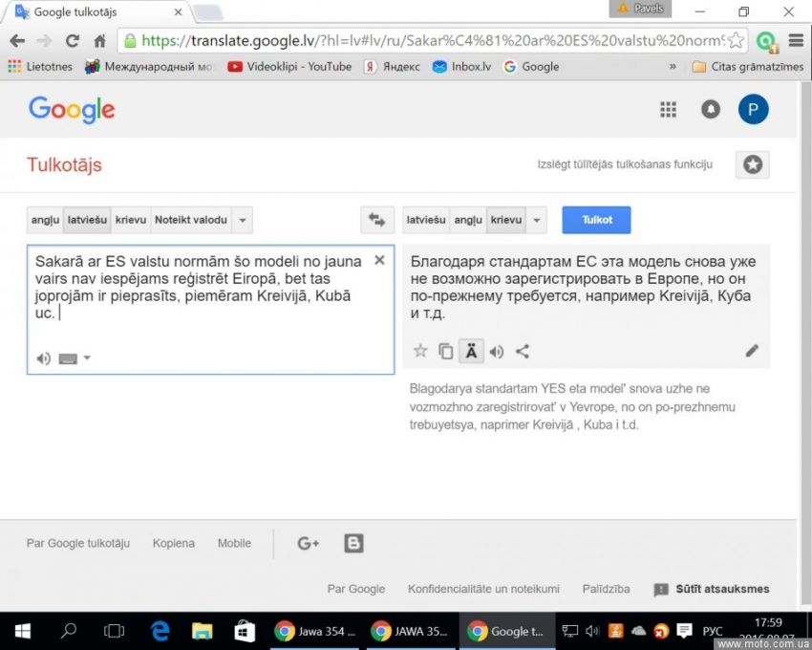Image resolution: width=812 pixels, height=650 pixels.
Task: Open the virtual keyboard icon
Action: coord(68,358)
